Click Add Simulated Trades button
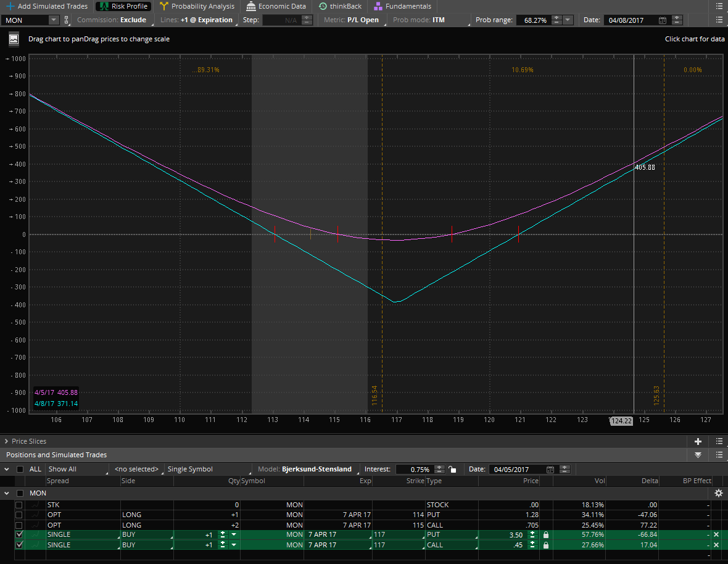The height and width of the screenshot is (564, 728). coord(47,6)
